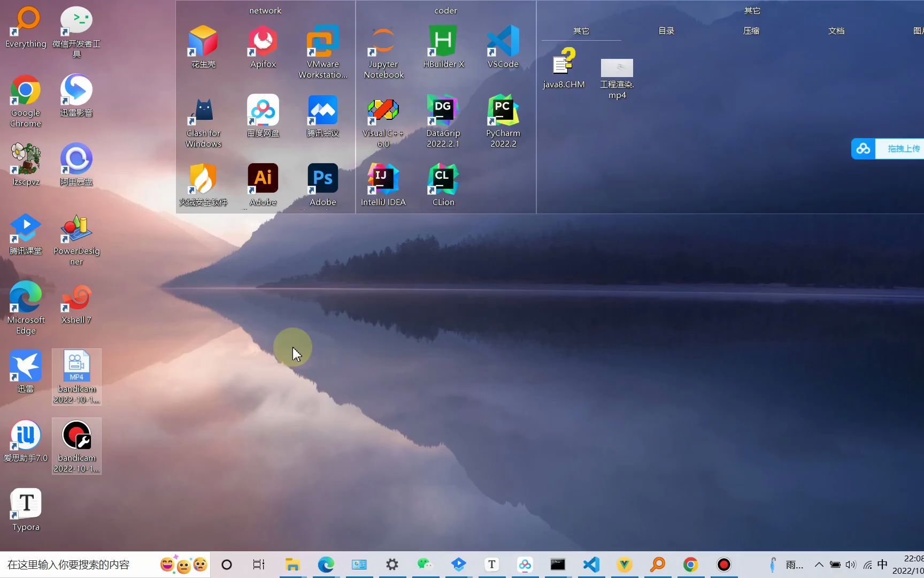
Task: Select the VSCode icon in the coder group
Action: point(503,47)
